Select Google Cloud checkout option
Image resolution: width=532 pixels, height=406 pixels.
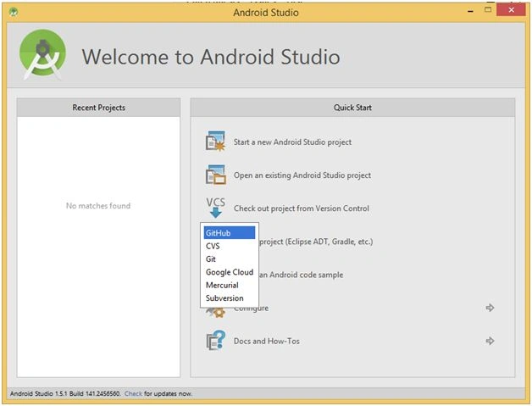pyautogui.click(x=230, y=272)
